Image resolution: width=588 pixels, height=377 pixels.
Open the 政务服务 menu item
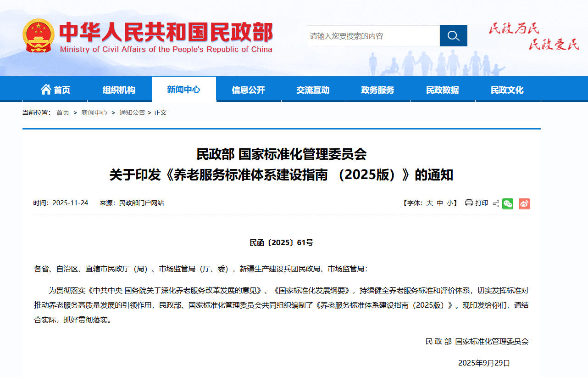(x=377, y=90)
